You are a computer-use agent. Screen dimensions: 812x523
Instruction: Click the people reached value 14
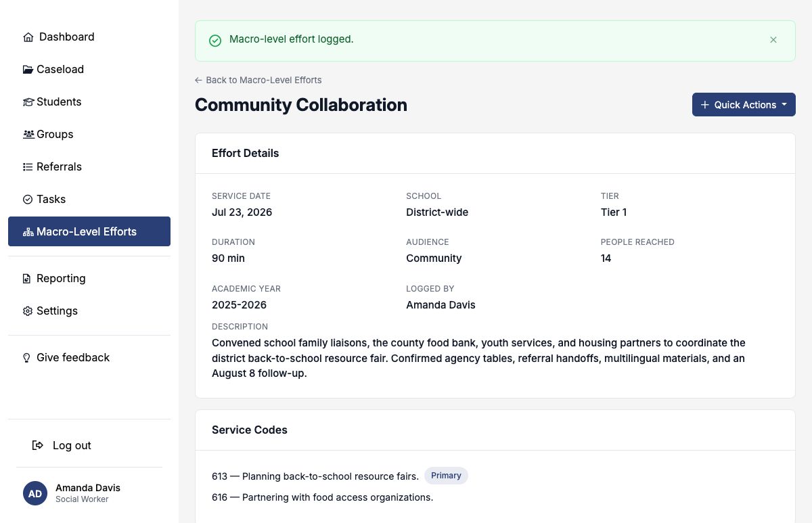[x=606, y=258]
